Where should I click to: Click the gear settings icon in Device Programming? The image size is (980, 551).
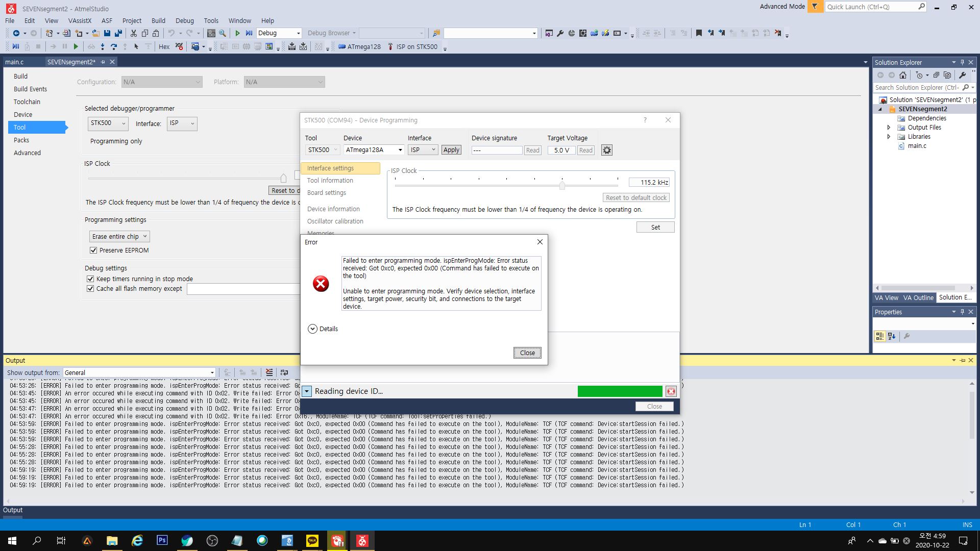tap(606, 150)
